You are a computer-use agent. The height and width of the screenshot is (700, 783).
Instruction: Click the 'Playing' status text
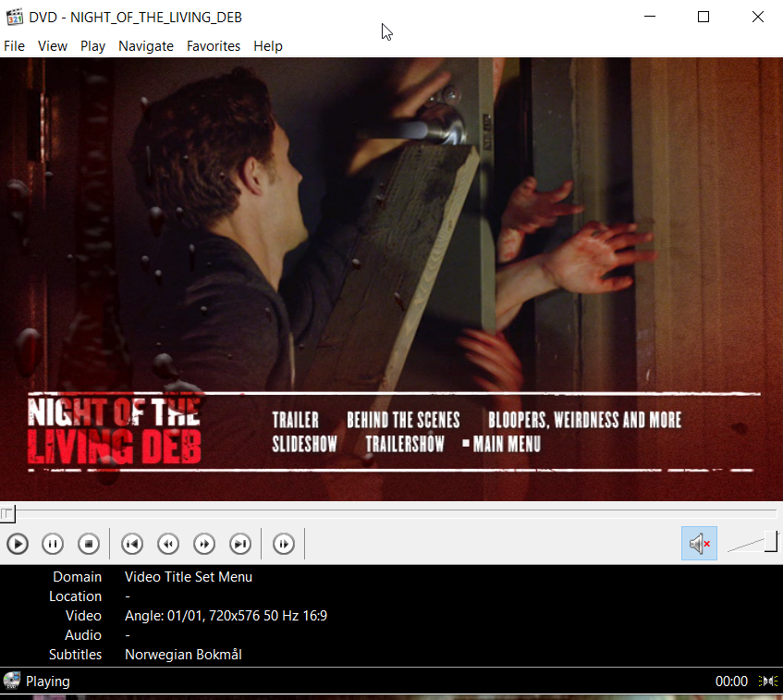coord(48,681)
